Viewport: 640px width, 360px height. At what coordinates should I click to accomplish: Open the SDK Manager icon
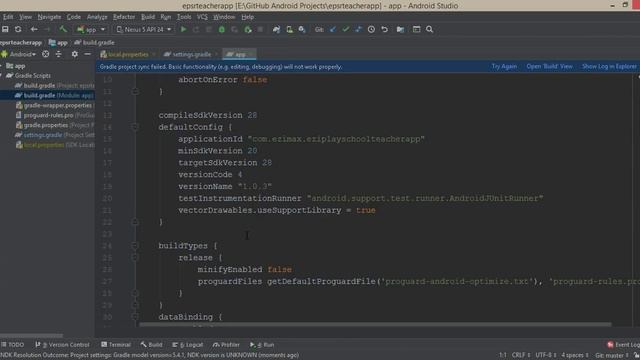tap(302, 29)
